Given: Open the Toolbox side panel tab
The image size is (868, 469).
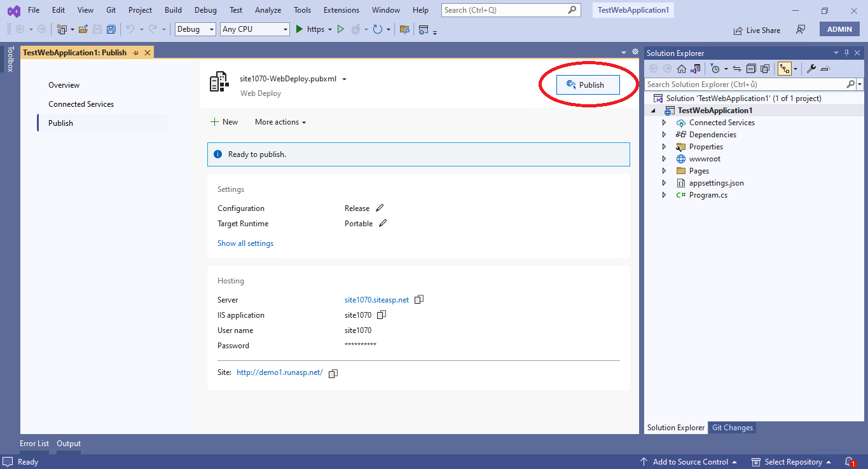Looking at the screenshot, I should pos(10,58).
